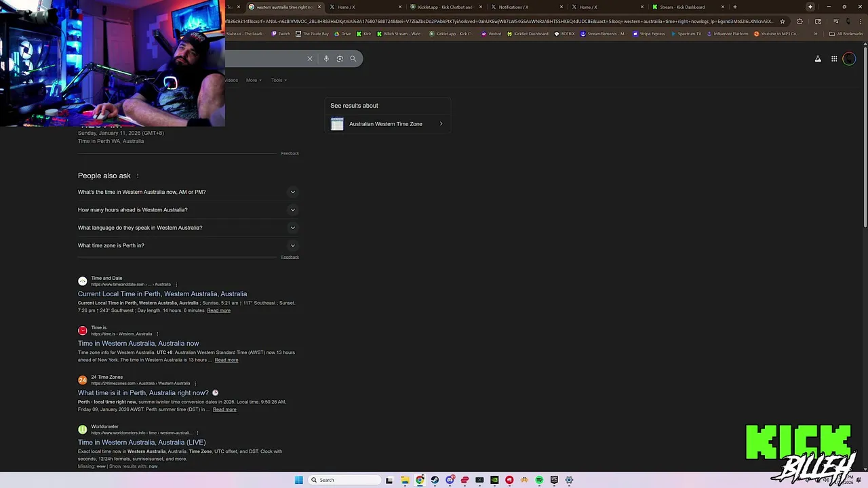Screen dimensions: 868x488
Task: Open the StreamElements bookmark
Action: tap(604, 34)
